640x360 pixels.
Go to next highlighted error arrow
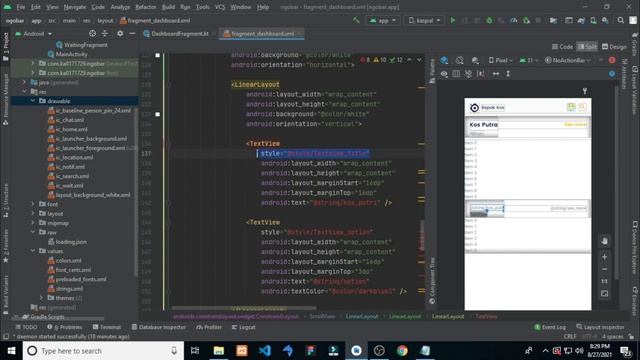(x=419, y=60)
